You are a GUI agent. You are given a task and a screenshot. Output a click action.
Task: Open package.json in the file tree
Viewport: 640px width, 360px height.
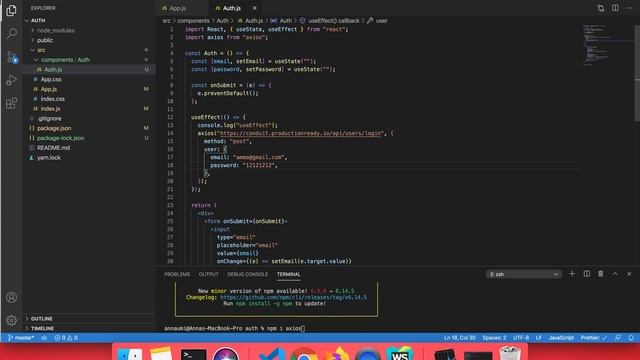[x=54, y=129]
